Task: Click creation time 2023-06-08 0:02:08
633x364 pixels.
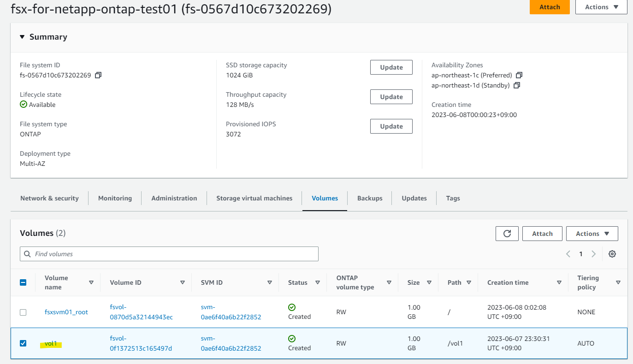Action: pos(517,312)
